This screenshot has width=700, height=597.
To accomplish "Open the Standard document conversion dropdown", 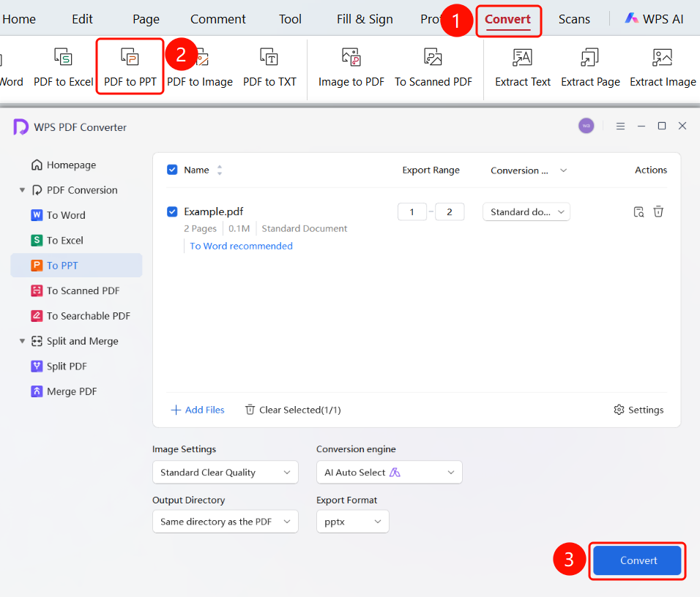I will point(526,212).
